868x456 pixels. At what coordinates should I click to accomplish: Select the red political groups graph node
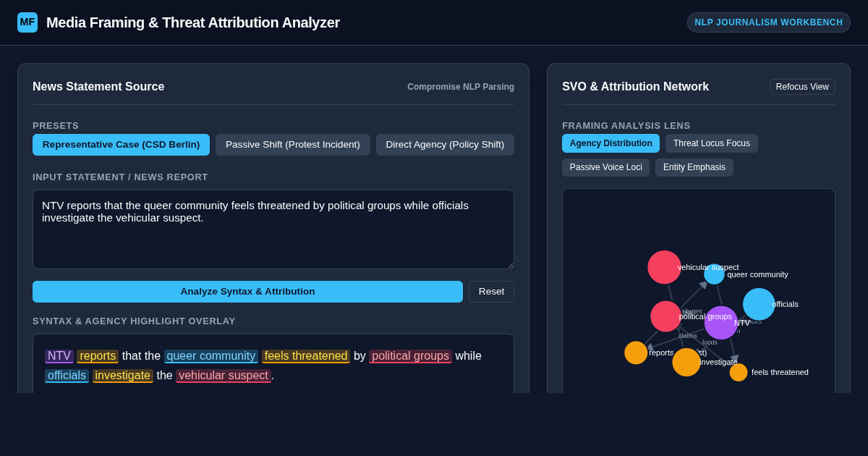coord(666,316)
